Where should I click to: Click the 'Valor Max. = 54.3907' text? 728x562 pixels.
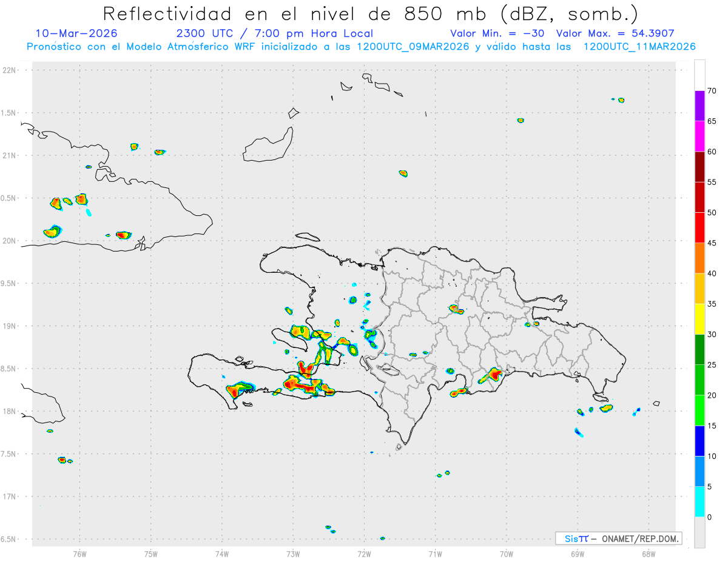(615, 33)
